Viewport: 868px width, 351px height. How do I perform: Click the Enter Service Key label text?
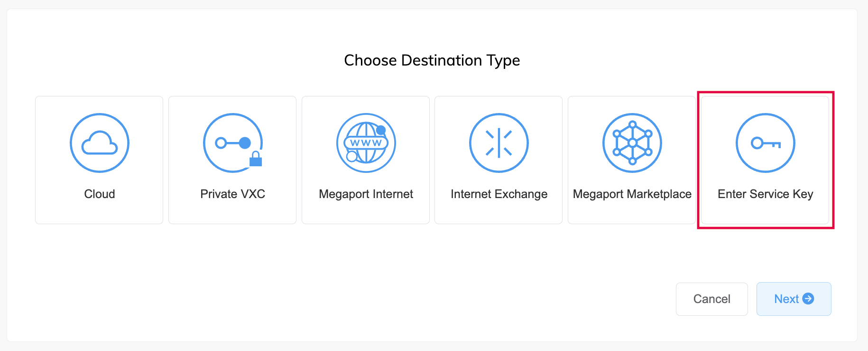pyautogui.click(x=765, y=194)
